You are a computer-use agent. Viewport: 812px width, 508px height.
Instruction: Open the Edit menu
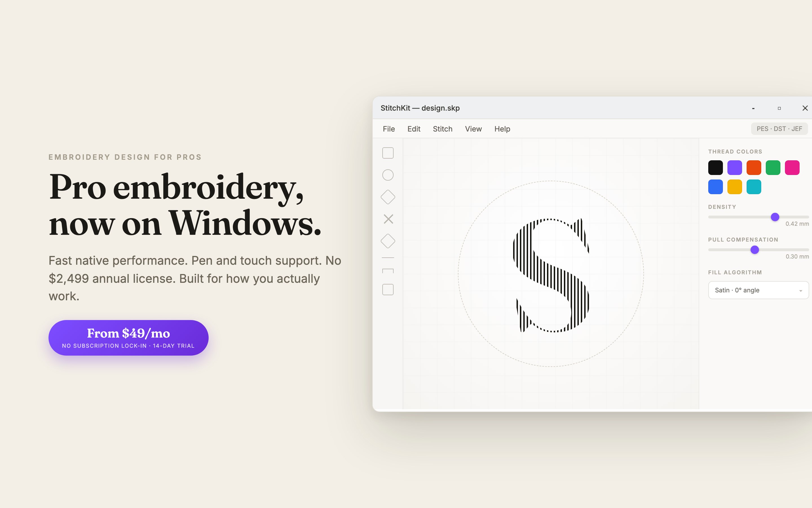(x=414, y=129)
